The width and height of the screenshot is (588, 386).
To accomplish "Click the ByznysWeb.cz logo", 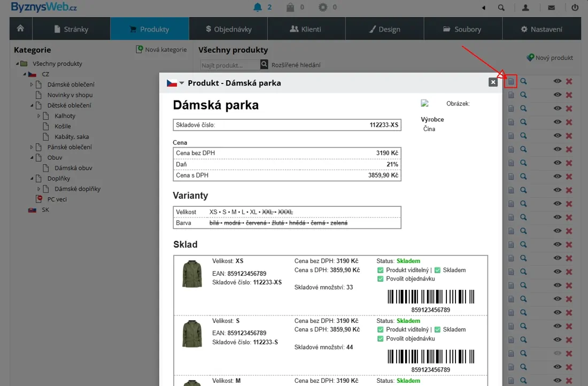I will click(44, 7).
